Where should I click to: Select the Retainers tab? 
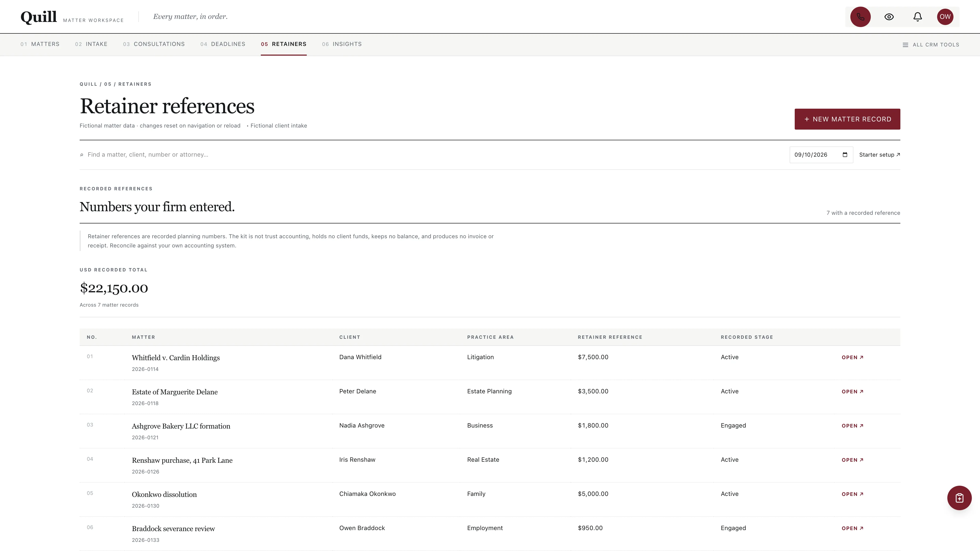pos(284,44)
